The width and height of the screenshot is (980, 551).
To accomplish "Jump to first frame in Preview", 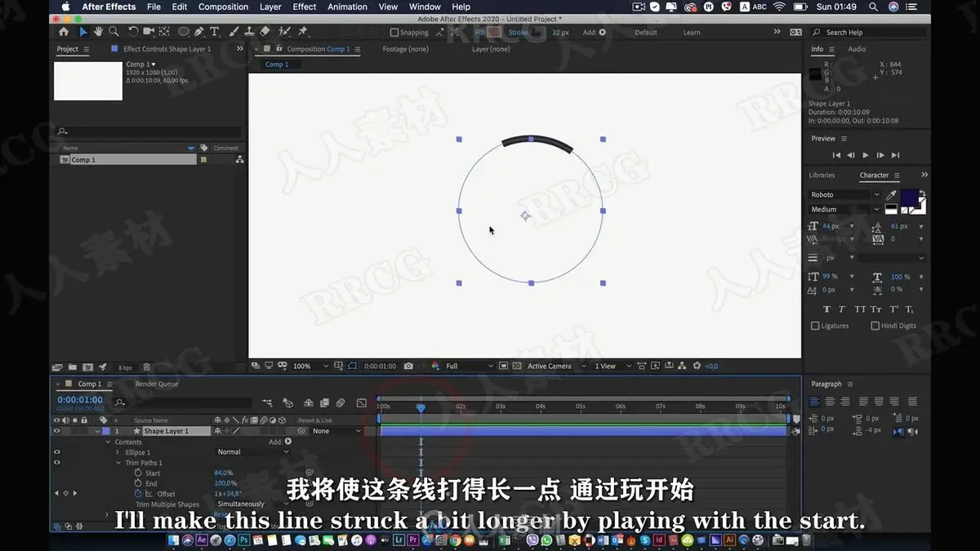I will pos(836,155).
